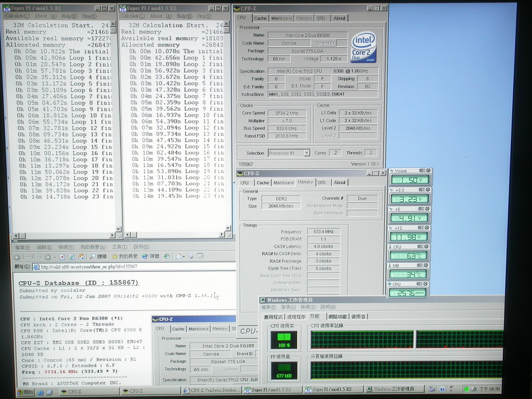
Task: Click the IE icon in Quick Launch
Action: click(41, 392)
